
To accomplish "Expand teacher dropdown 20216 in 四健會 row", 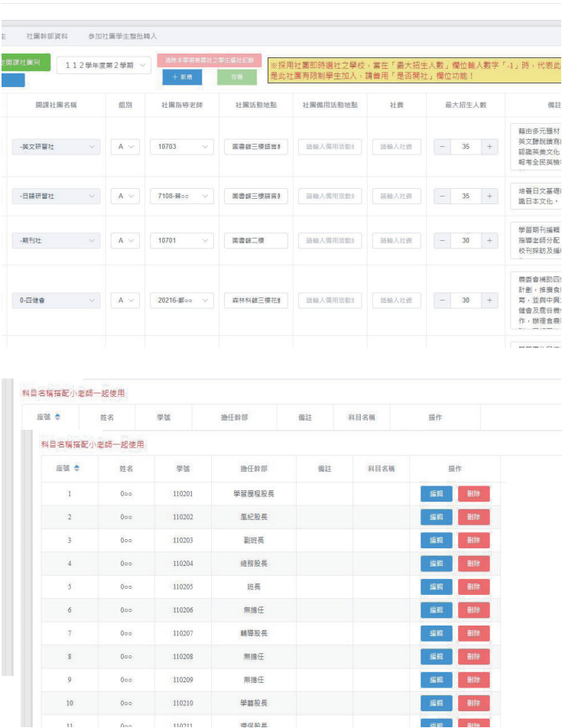I will click(182, 301).
